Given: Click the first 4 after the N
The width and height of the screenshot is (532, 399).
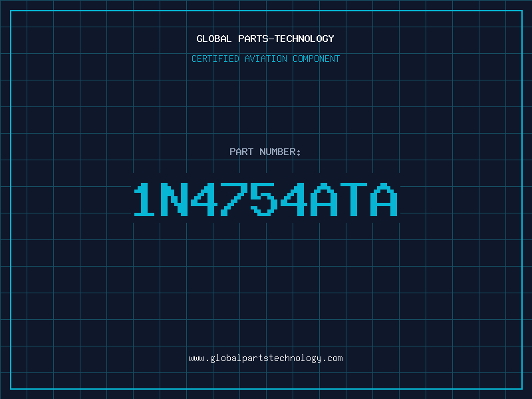Looking at the screenshot, I should tap(204, 199).
